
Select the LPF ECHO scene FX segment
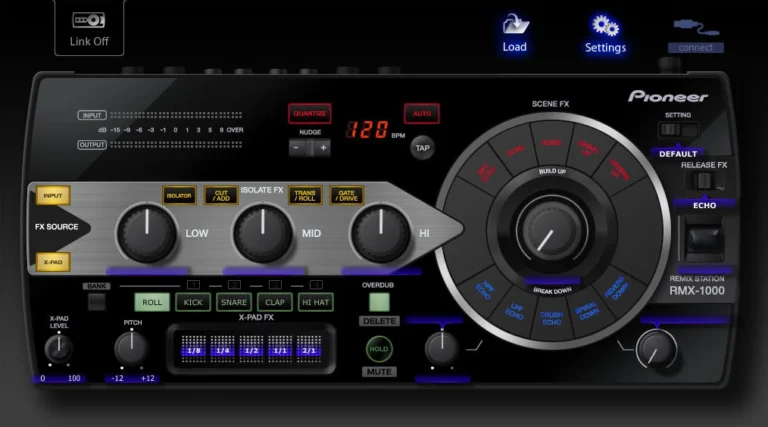point(514,310)
